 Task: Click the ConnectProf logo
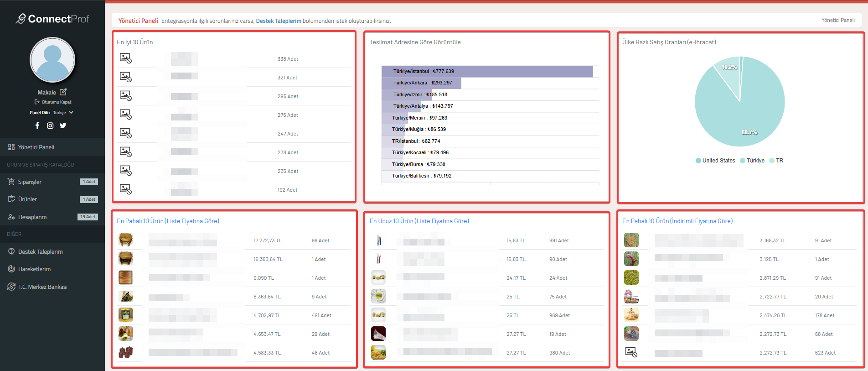tap(52, 19)
